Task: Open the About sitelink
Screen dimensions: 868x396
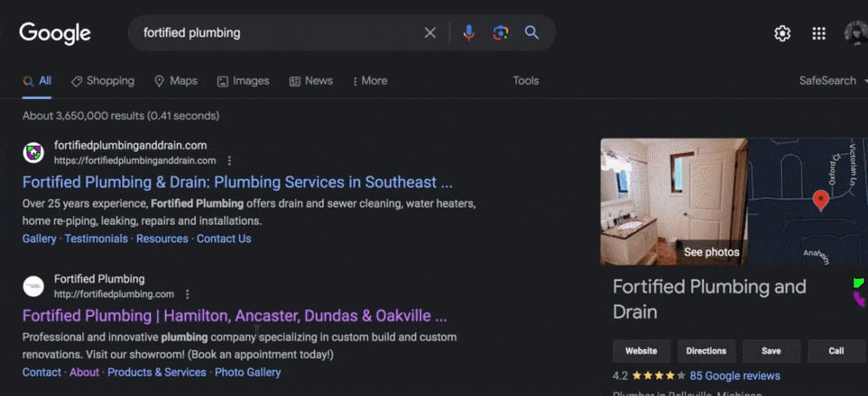Action: click(84, 373)
